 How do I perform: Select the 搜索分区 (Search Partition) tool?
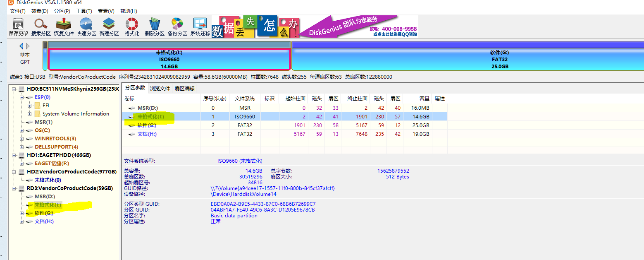point(40,25)
